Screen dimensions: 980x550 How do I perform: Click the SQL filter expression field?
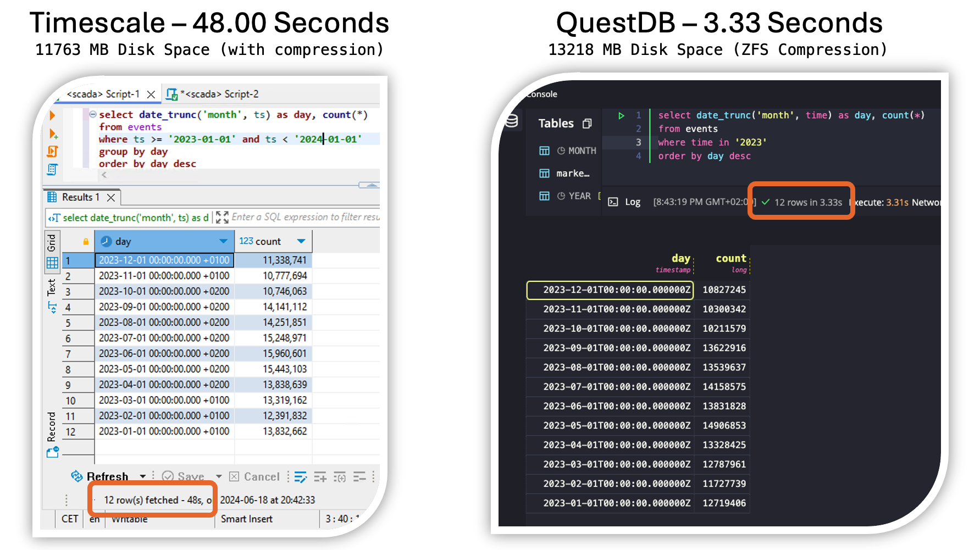[x=305, y=217]
